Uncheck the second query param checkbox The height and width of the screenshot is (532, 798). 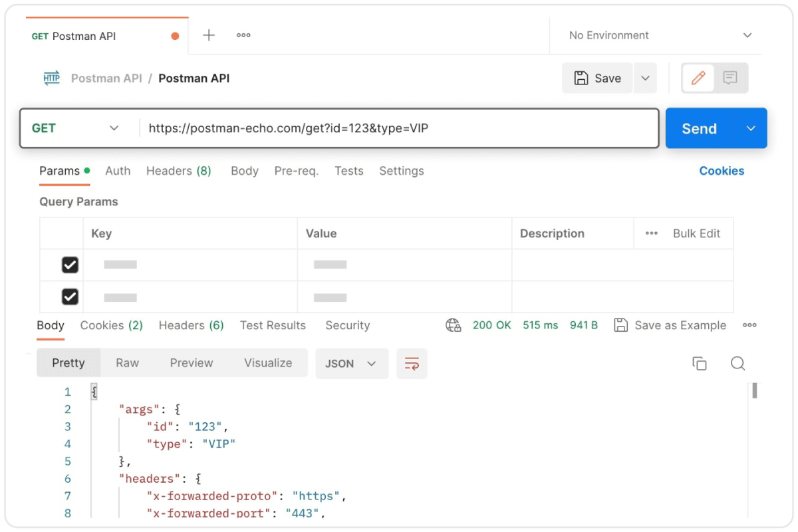70,297
